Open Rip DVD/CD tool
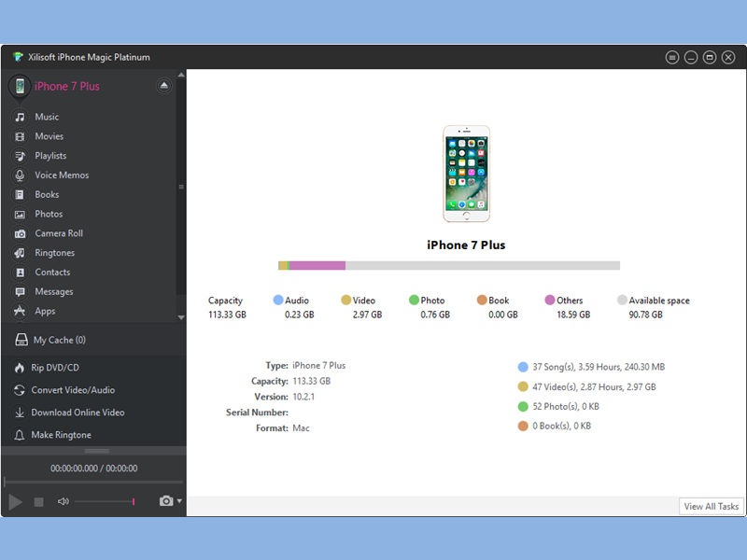This screenshot has height=560, width=747. (x=55, y=368)
